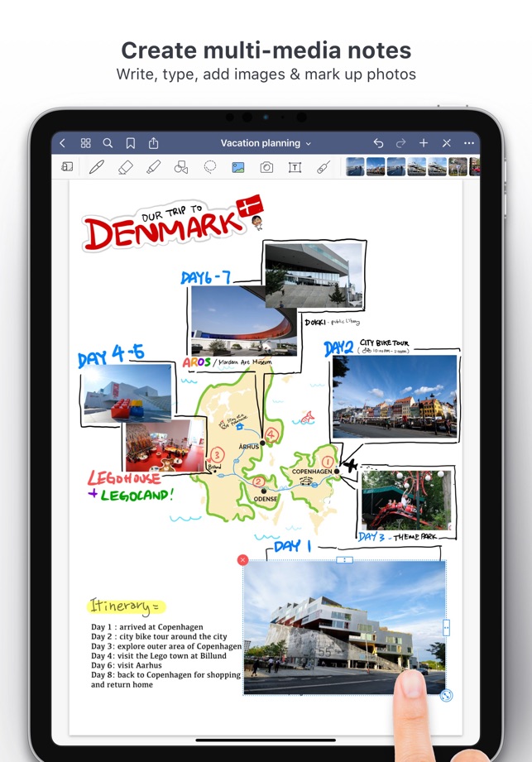The width and height of the screenshot is (532, 762).
Task: Select the Lego House red interior photo
Action: pyautogui.click(x=165, y=446)
